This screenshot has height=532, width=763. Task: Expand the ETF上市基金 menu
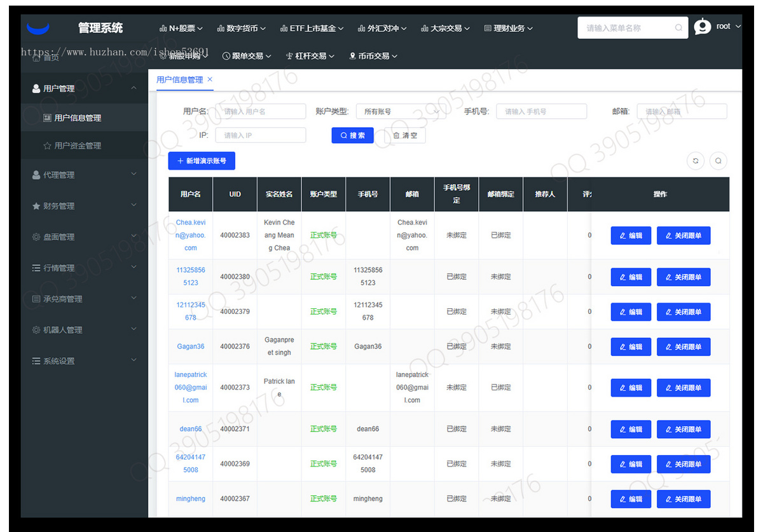pos(312,29)
